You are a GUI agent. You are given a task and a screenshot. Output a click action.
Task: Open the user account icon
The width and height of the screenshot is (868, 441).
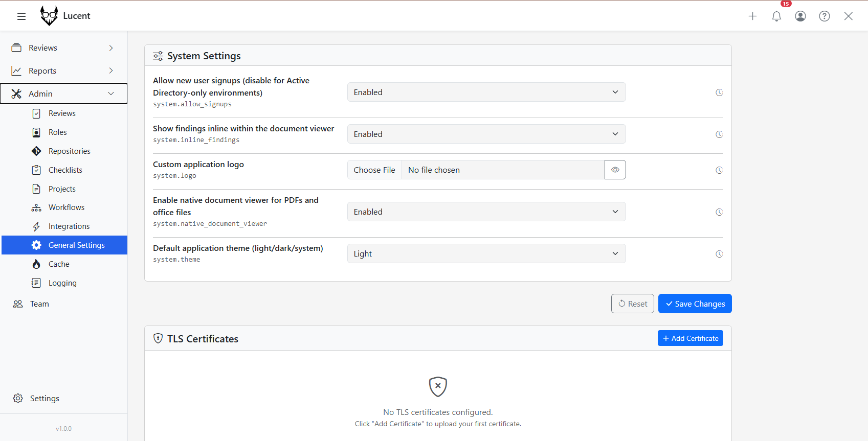(x=800, y=16)
